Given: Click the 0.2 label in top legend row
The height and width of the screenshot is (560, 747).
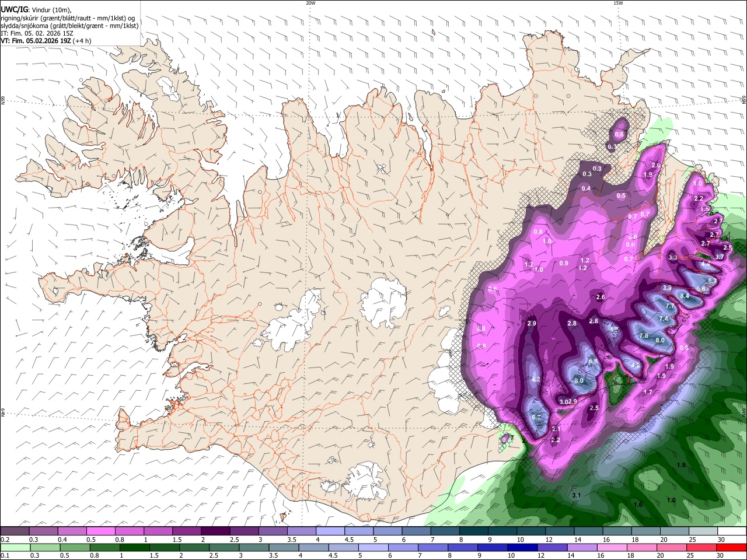Looking at the screenshot, I should pyautogui.click(x=4, y=540).
